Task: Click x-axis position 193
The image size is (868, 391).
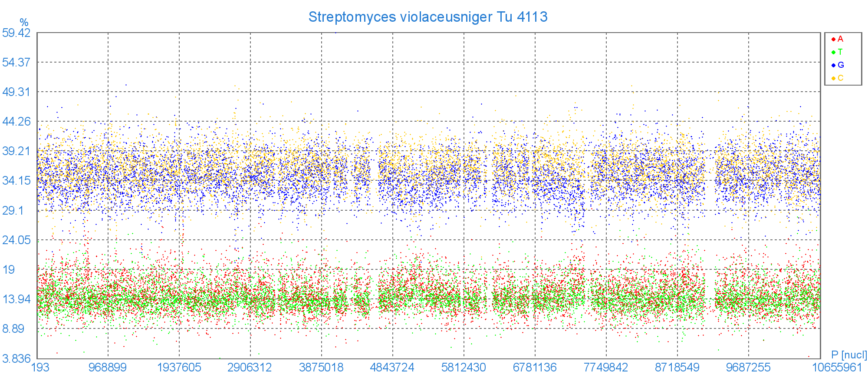Action: coord(40,368)
